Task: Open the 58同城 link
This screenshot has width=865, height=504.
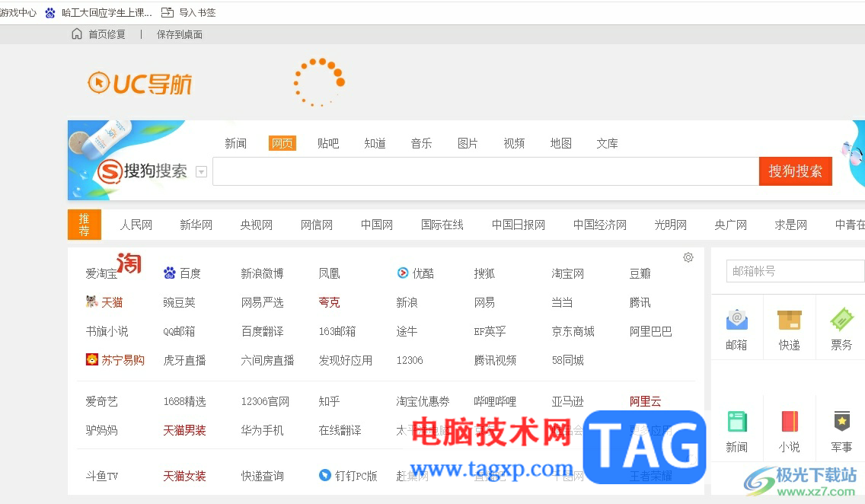Action: point(568,360)
